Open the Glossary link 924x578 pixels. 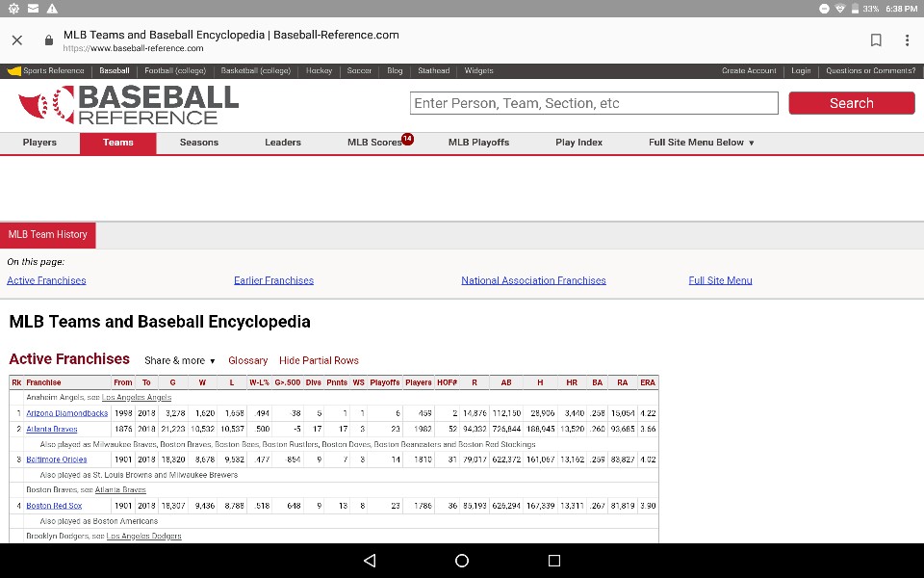coord(247,361)
